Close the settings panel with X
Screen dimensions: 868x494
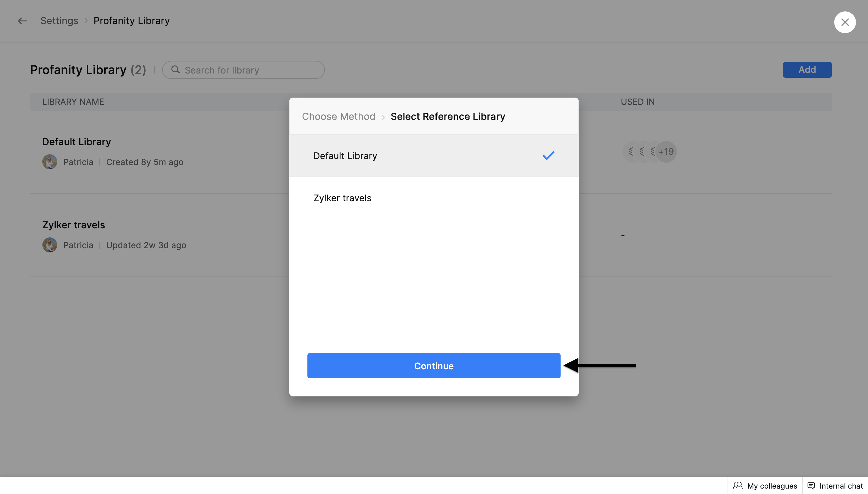(844, 22)
